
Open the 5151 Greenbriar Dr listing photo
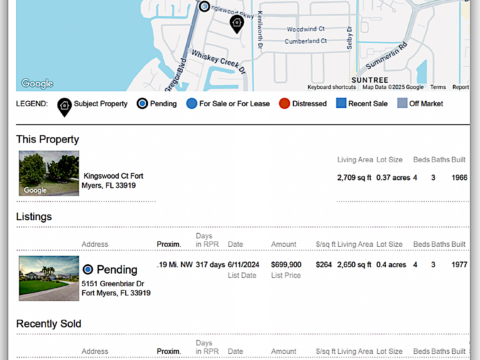click(49, 278)
